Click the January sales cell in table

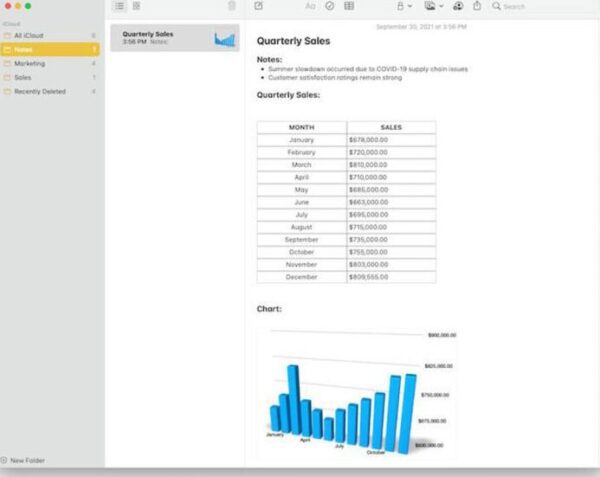(x=391, y=140)
